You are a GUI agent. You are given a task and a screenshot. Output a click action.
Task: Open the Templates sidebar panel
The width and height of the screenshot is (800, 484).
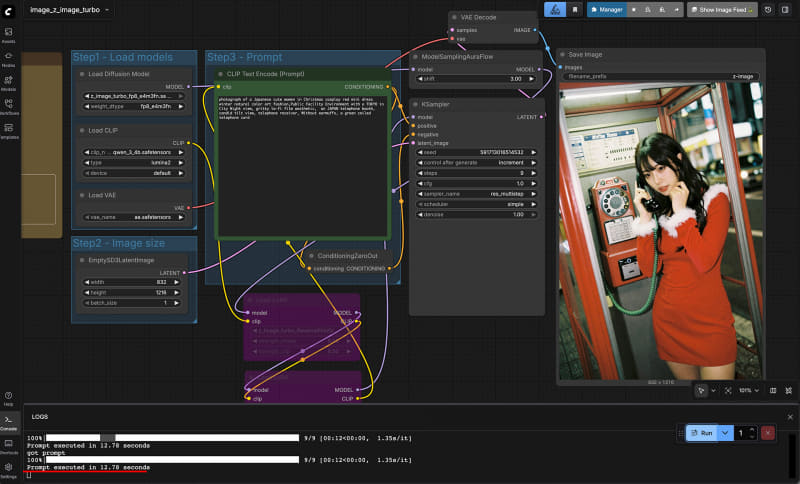tap(9, 130)
